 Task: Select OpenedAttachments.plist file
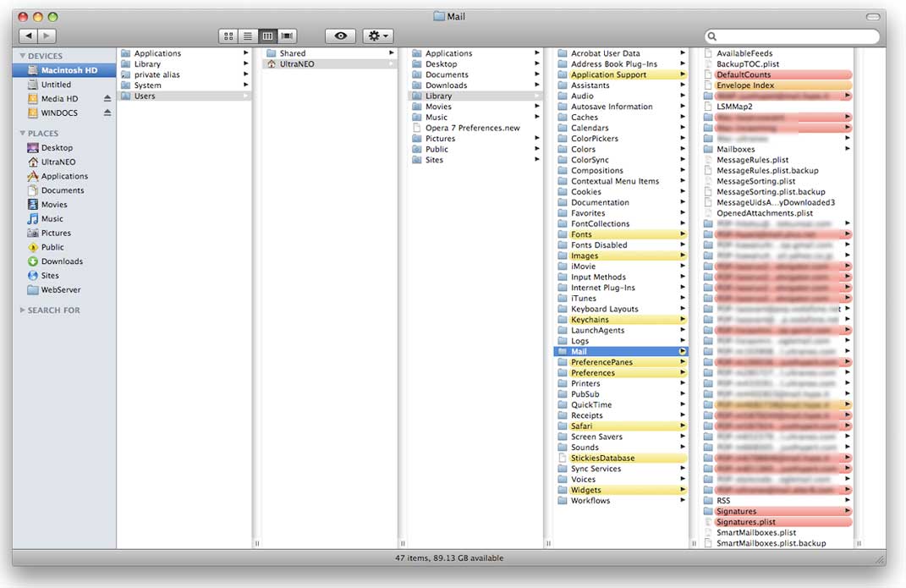point(777,213)
